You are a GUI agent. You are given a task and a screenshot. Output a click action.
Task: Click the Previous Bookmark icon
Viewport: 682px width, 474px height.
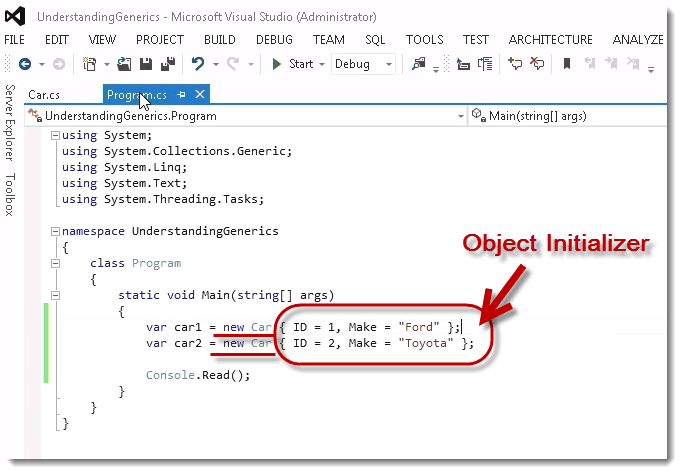pos(590,64)
